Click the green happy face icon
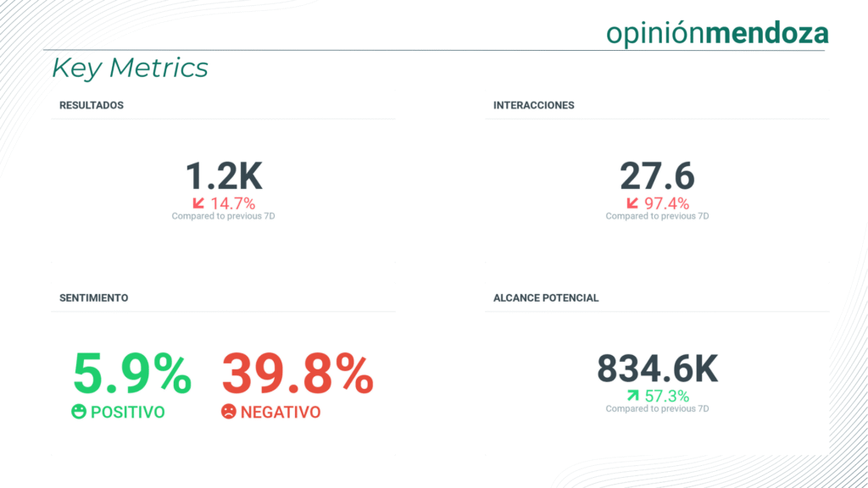 click(79, 413)
